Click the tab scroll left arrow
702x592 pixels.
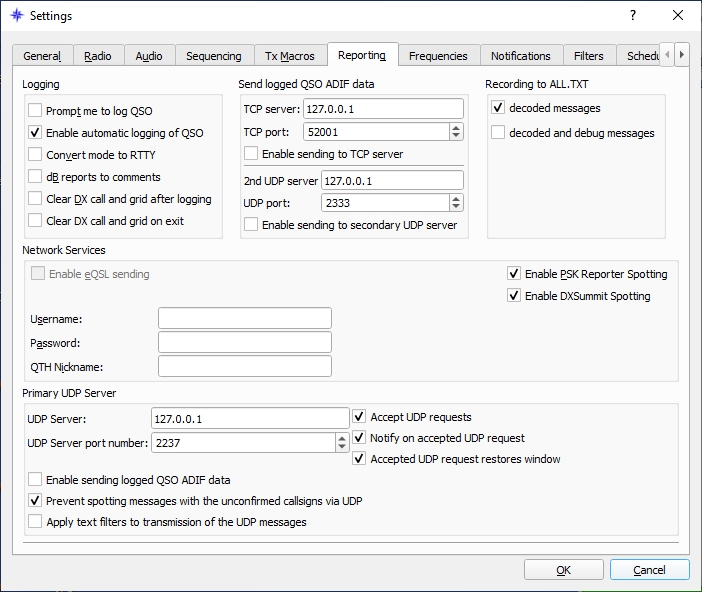pyautogui.click(x=667, y=55)
